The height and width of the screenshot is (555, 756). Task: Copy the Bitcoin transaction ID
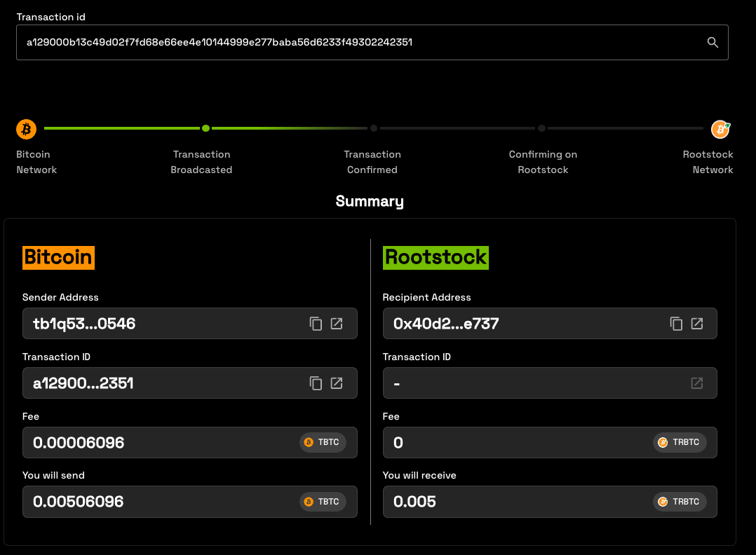(x=316, y=383)
